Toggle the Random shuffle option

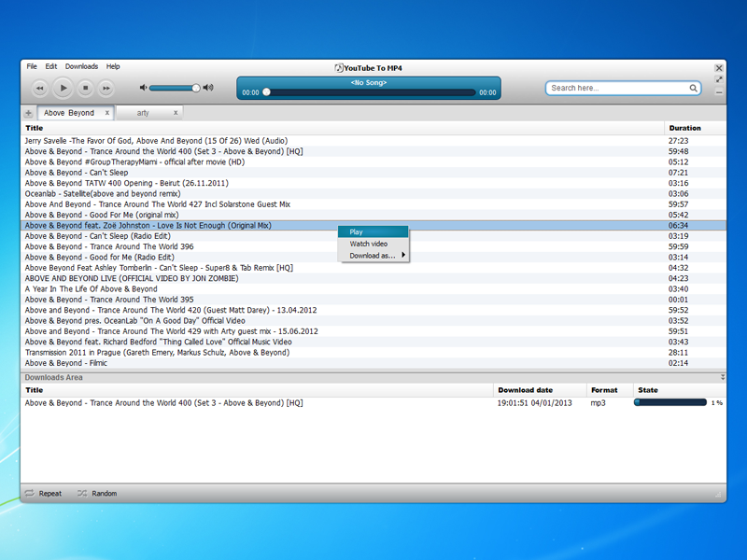point(97,494)
